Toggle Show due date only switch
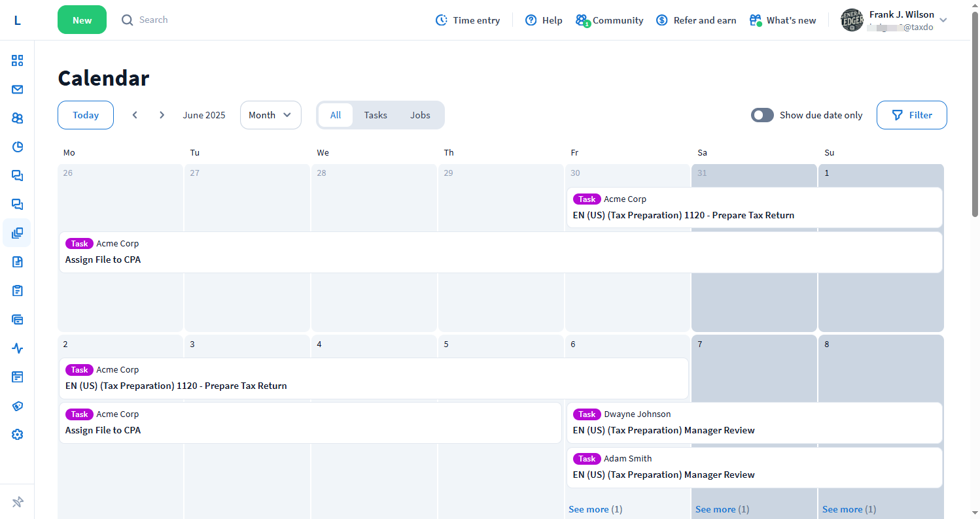Screen dimensions: 980x519 (762, 115)
